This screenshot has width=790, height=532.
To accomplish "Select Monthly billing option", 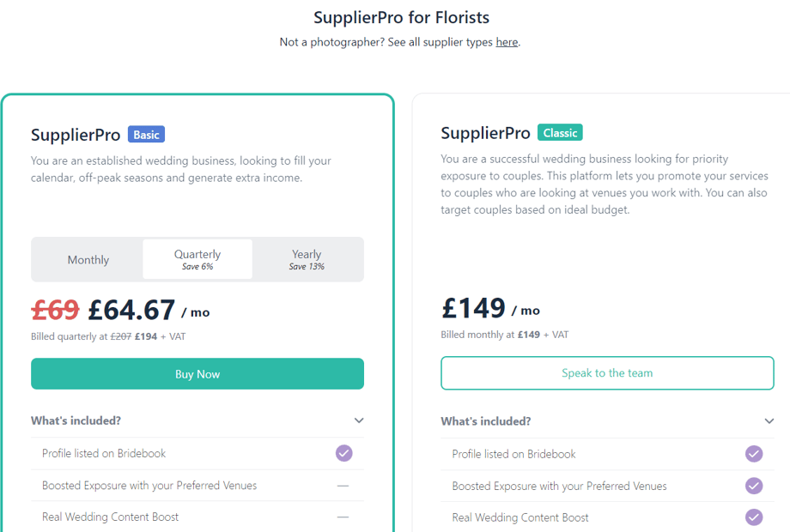I will (x=88, y=260).
